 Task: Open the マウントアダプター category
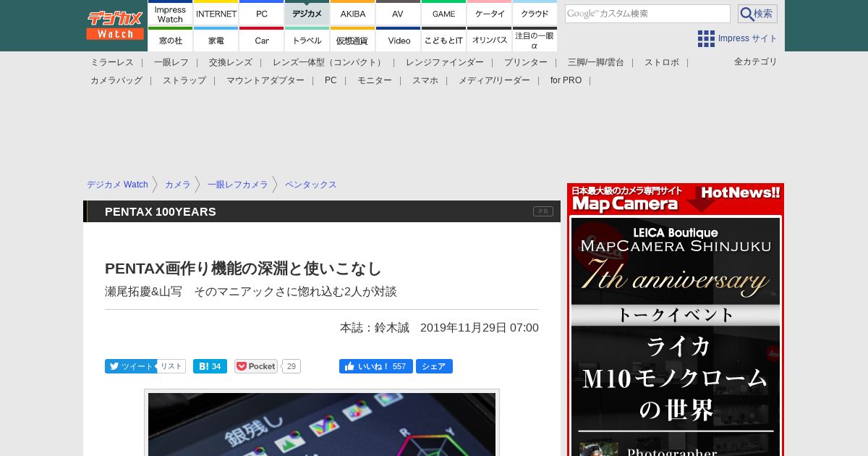(x=265, y=80)
